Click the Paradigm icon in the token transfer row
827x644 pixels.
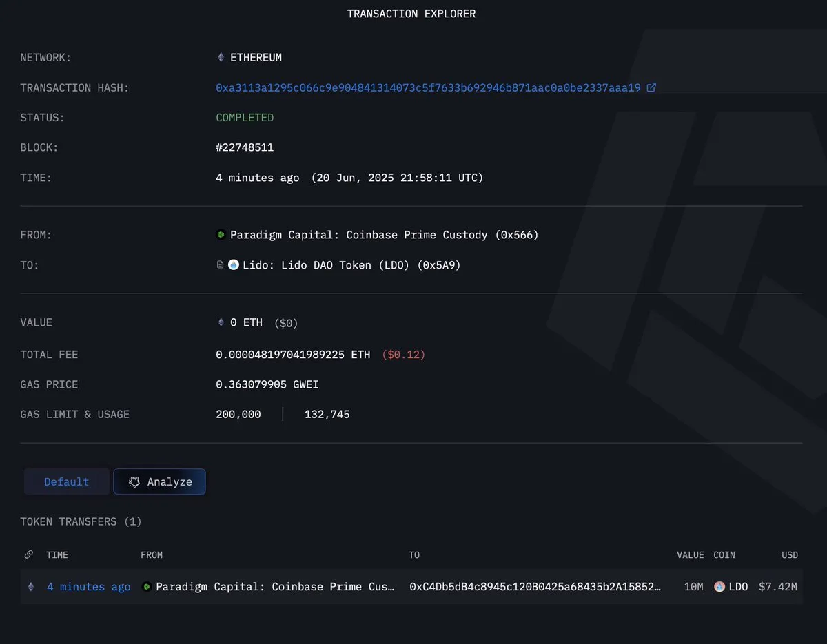click(146, 587)
